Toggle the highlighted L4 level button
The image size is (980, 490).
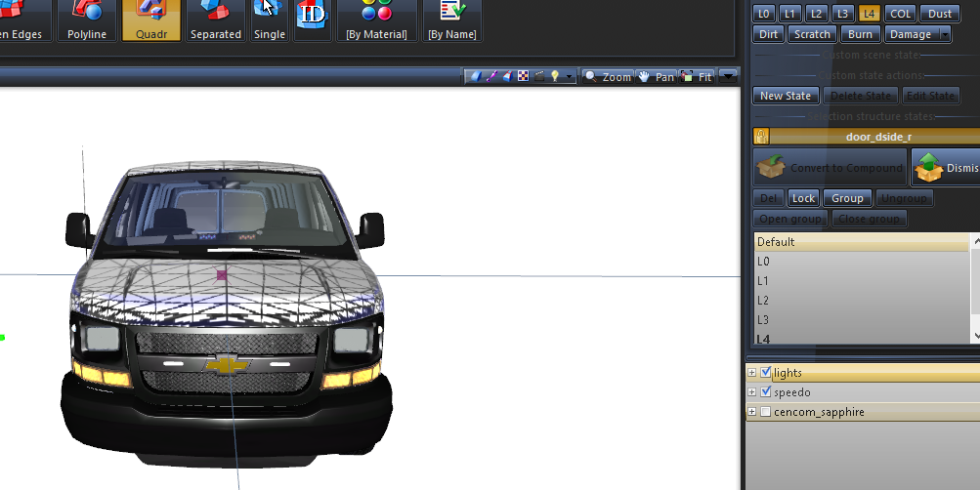tap(869, 14)
